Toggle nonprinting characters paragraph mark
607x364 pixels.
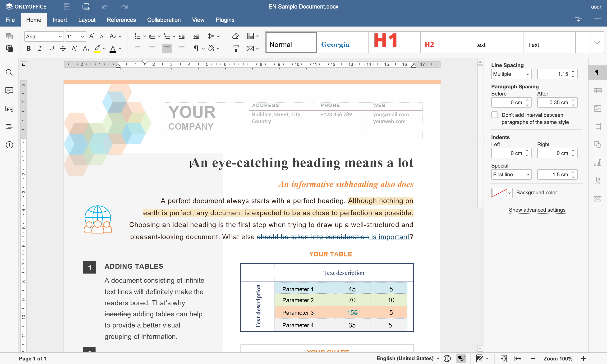[x=196, y=49]
